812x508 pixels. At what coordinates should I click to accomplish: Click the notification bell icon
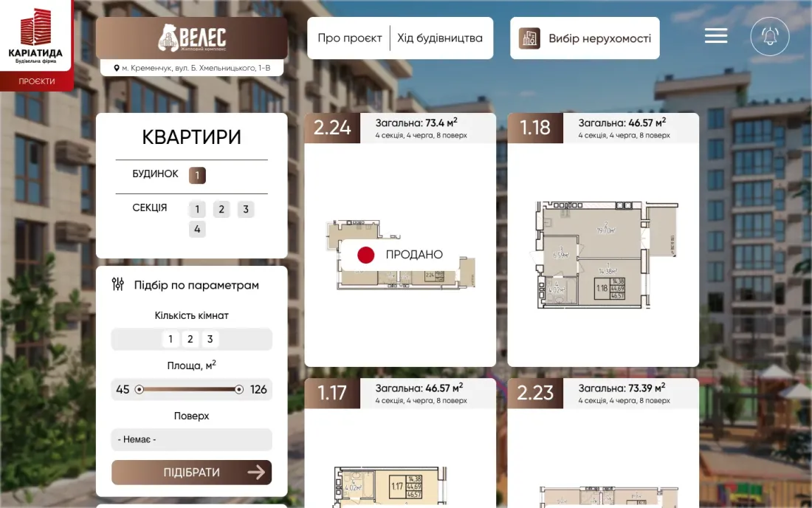pos(769,36)
